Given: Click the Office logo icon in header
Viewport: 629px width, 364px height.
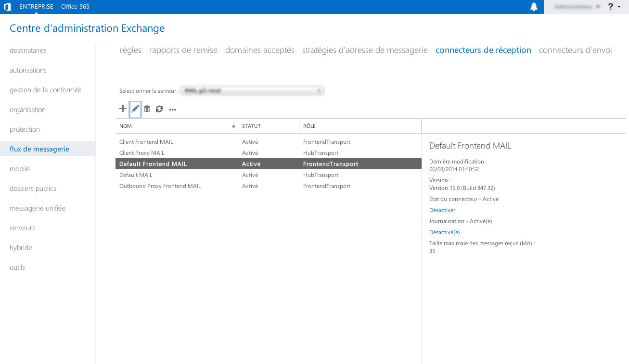Looking at the screenshot, I should point(7,7).
